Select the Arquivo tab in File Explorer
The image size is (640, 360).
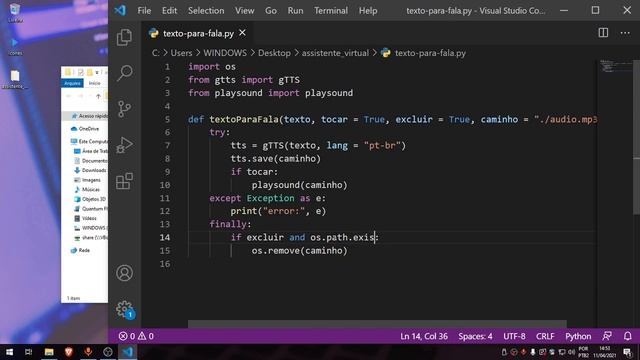pyautogui.click(x=72, y=83)
